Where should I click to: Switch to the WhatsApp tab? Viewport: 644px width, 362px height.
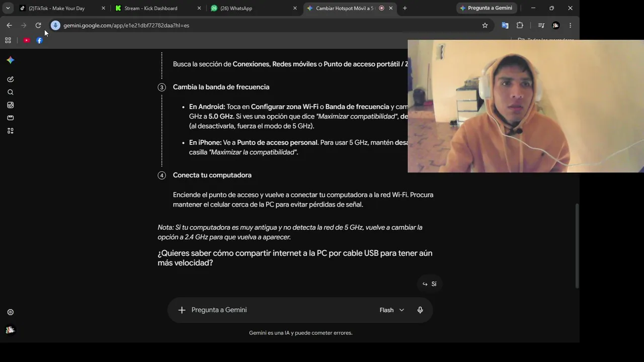[236, 8]
